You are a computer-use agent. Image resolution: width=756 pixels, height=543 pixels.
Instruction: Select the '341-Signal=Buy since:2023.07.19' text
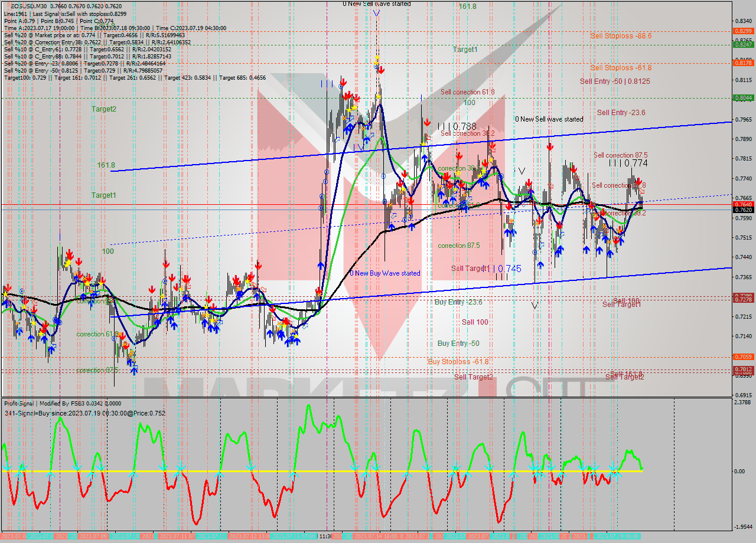85,413
